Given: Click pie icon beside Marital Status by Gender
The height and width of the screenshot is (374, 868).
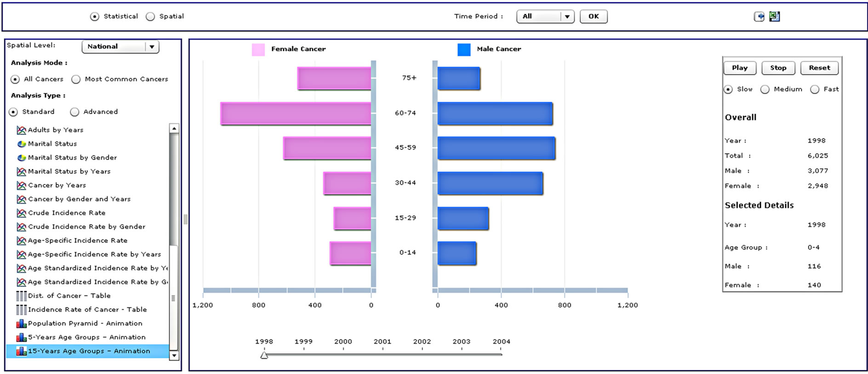Looking at the screenshot, I should [x=21, y=158].
